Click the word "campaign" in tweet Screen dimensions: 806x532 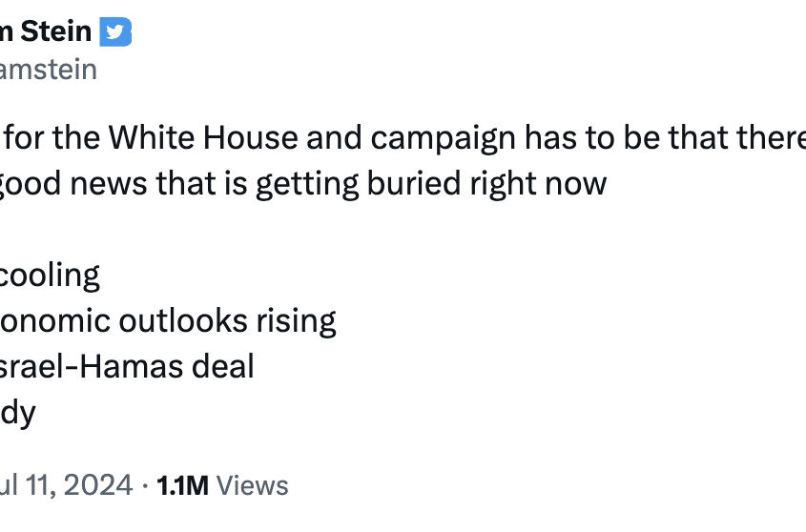click(442, 138)
